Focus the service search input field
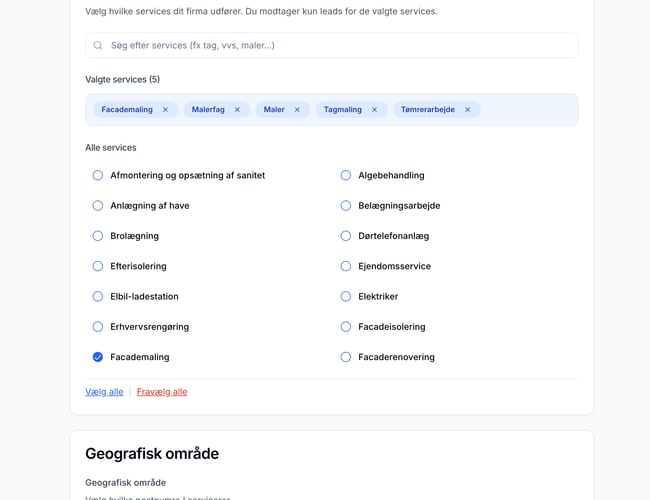Image resolution: width=650 pixels, height=500 pixels. [340, 45]
